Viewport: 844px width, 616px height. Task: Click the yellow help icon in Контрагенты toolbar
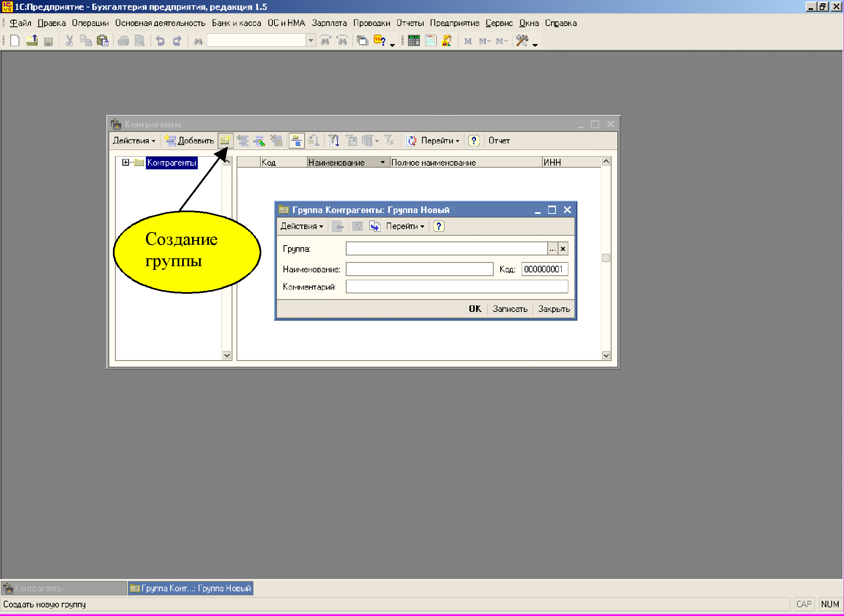click(x=474, y=141)
